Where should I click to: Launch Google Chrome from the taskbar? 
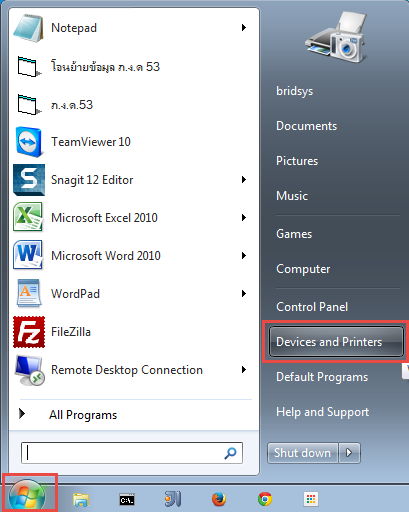(x=265, y=499)
